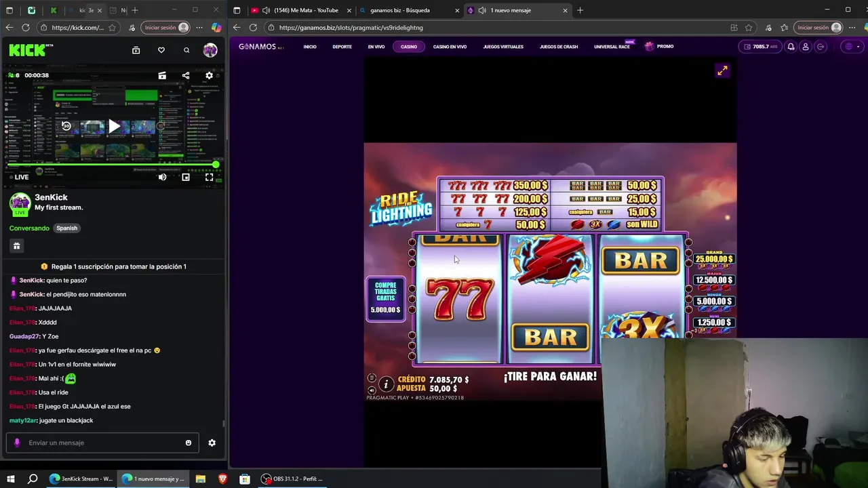Image resolution: width=868 pixels, height=488 pixels.
Task: Click the Conversando category link
Action: coord(29,228)
